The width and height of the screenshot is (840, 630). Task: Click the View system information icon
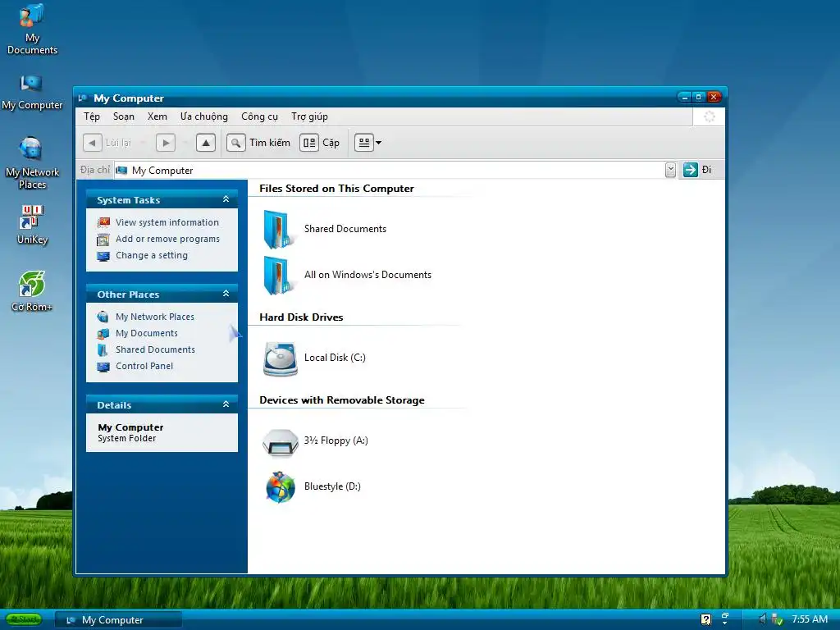[103, 223]
